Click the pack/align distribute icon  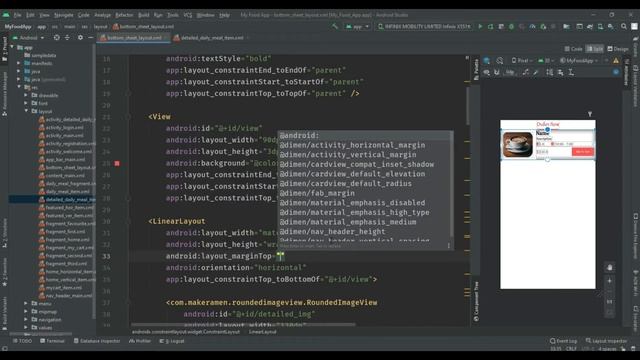(550, 72)
